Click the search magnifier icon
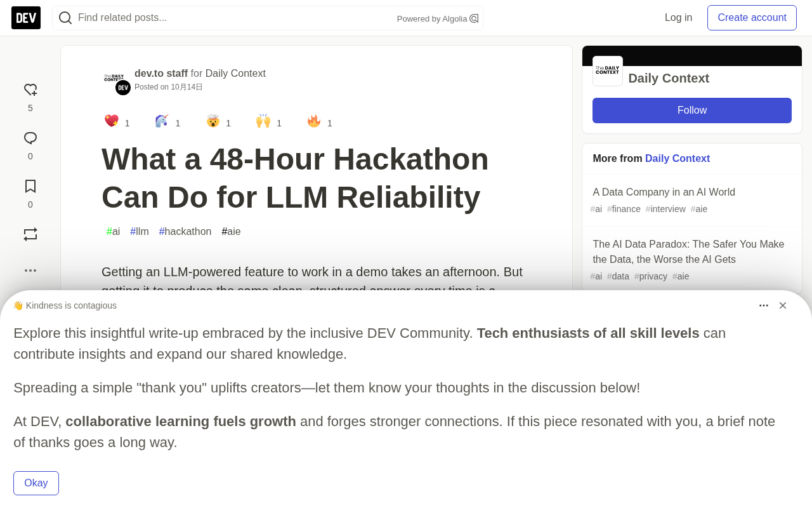This screenshot has height=508, width=812. click(x=65, y=18)
